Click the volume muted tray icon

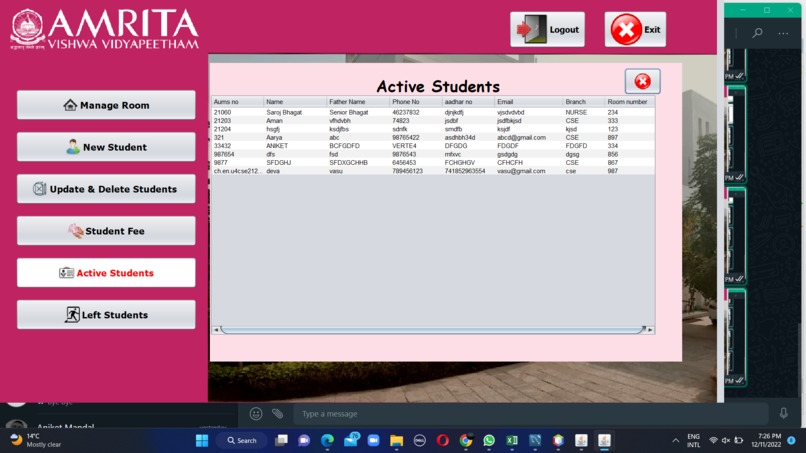coord(726,441)
